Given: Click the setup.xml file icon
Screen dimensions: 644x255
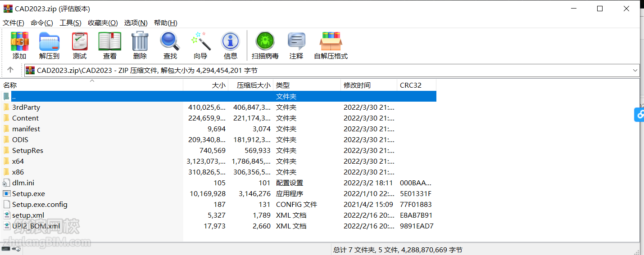Looking at the screenshot, I should tap(6, 215).
